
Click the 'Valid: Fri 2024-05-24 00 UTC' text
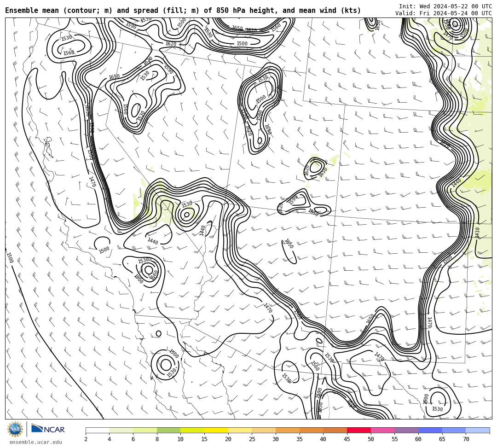pyautogui.click(x=444, y=13)
